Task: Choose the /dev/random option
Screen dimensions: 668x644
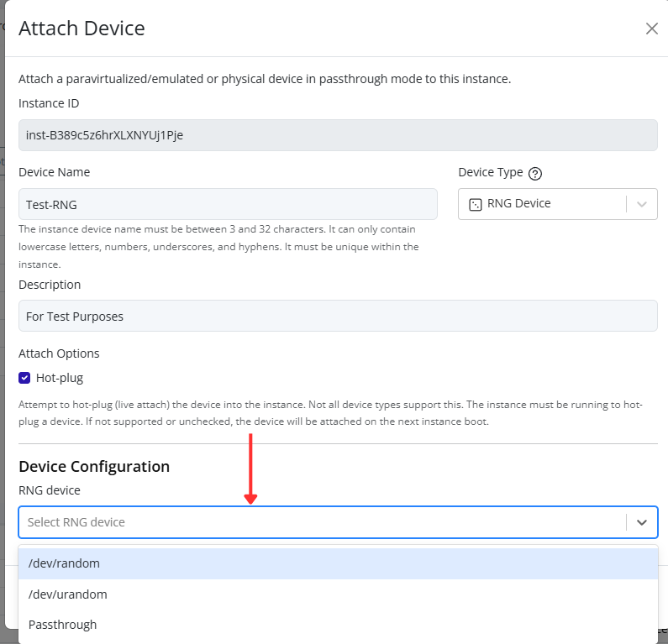Action: (x=338, y=563)
